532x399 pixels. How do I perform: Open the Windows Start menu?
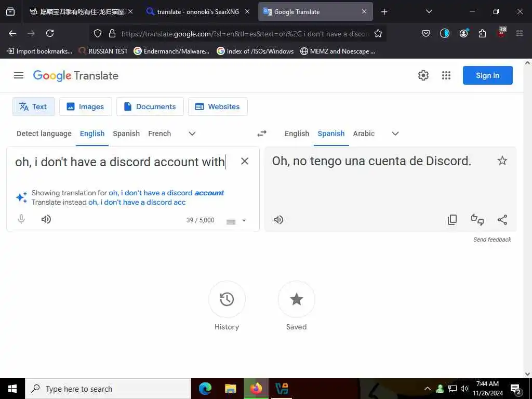click(12, 389)
